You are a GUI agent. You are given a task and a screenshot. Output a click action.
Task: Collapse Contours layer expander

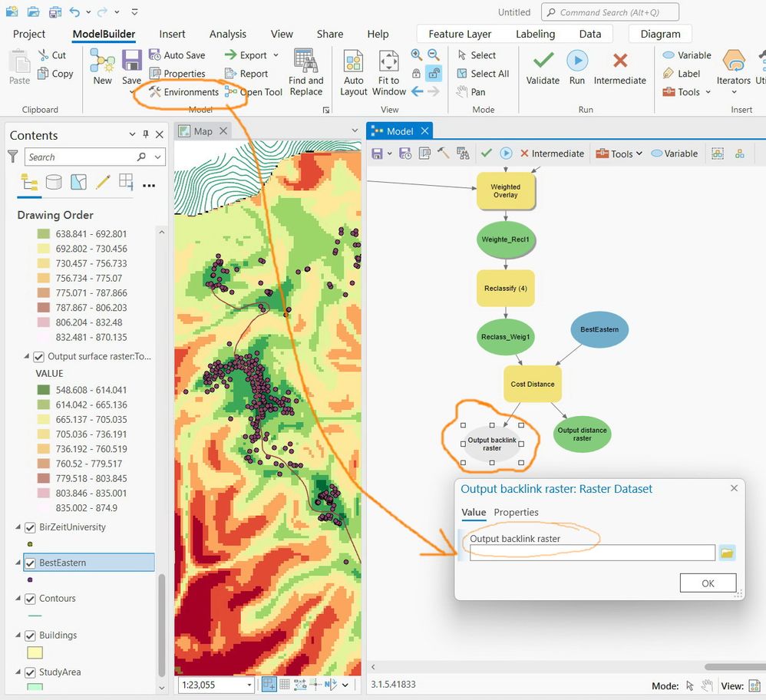[18, 599]
